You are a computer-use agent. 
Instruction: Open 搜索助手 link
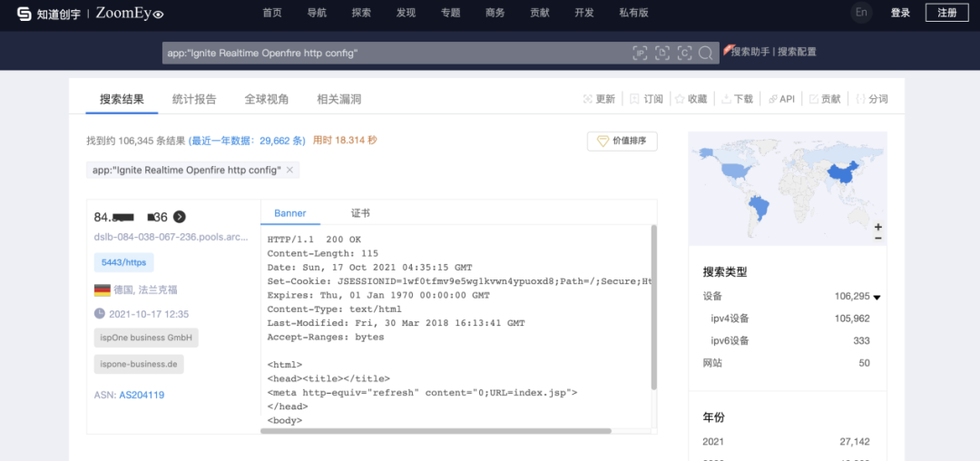pos(750,52)
